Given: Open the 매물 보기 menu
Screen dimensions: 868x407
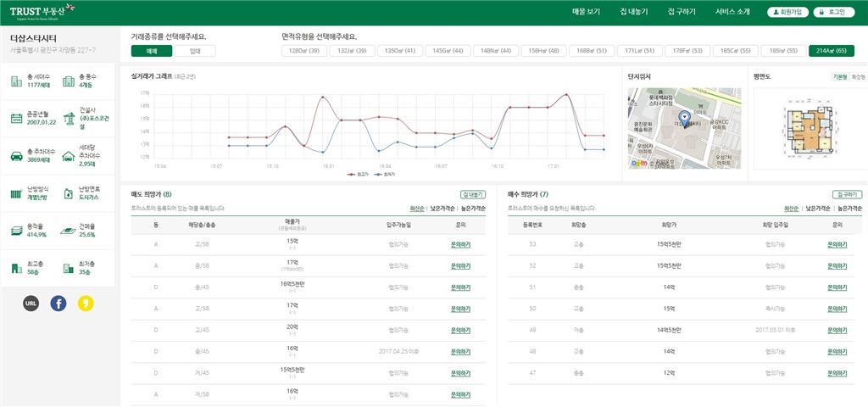Looking at the screenshot, I should 586,12.
